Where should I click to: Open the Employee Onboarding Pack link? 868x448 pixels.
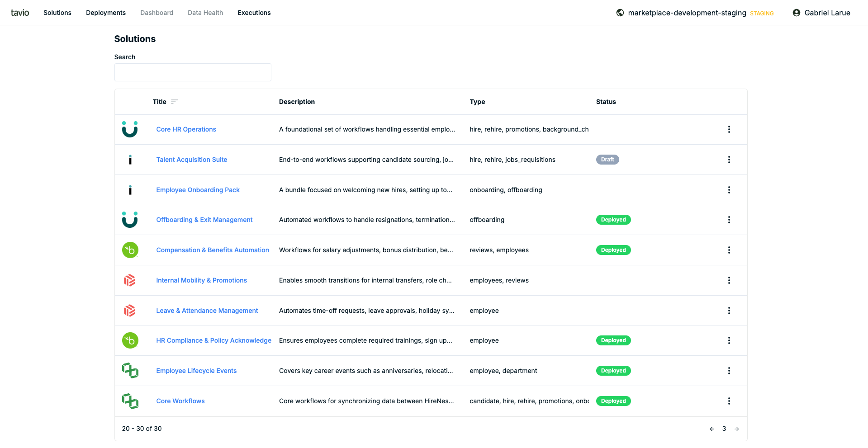point(198,190)
